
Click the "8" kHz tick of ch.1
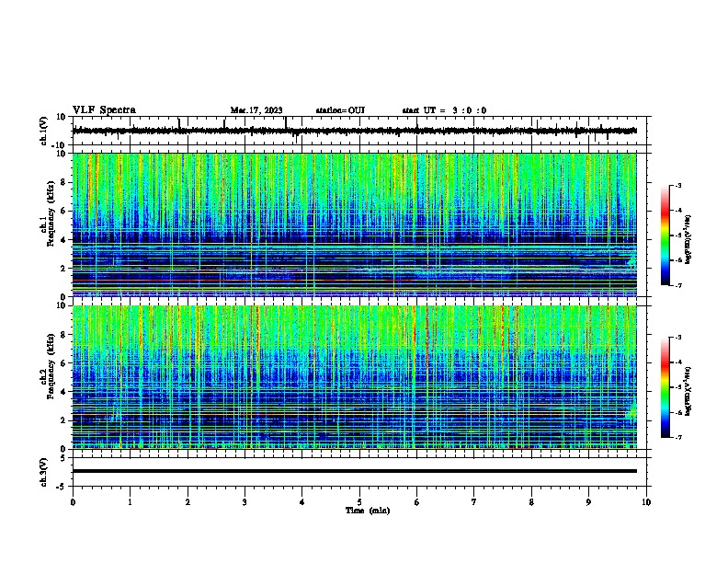tap(64, 182)
